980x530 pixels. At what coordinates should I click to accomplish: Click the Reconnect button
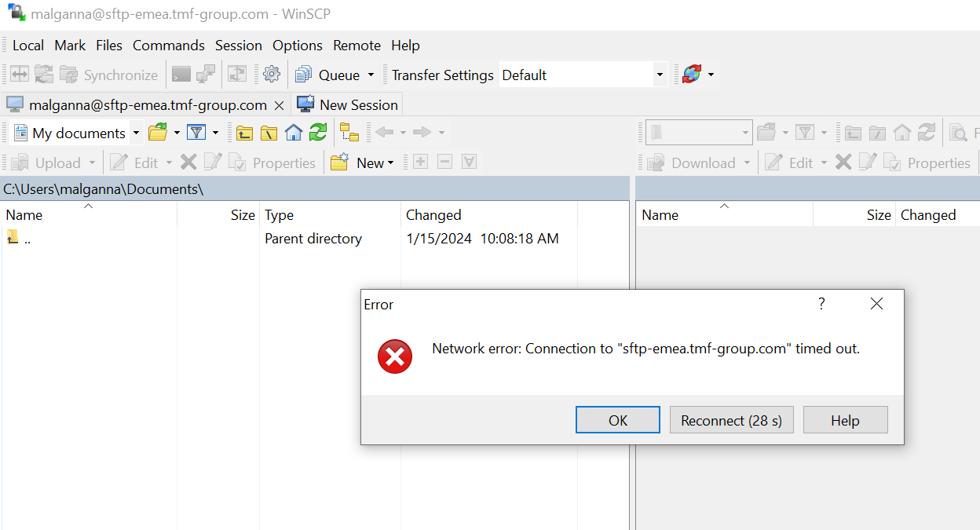tap(731, 420)
